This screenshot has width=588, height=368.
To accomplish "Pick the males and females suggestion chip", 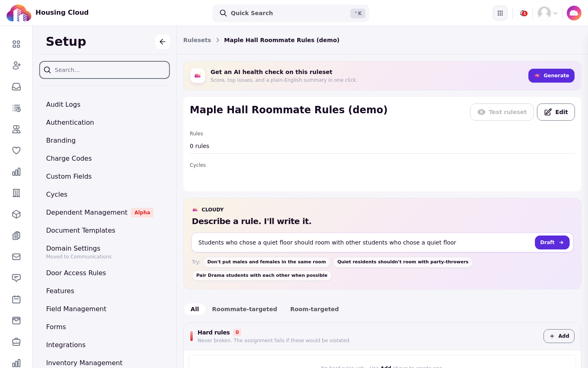I will pos(267,262).
